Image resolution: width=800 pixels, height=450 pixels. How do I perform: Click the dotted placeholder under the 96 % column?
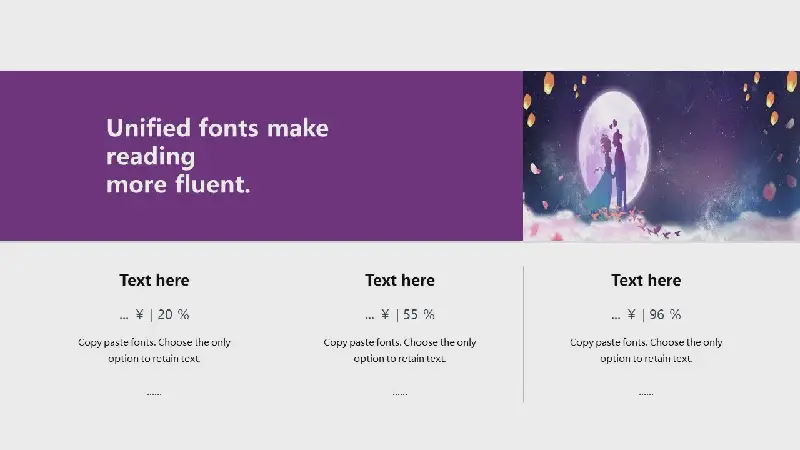(x=646, y=394)
